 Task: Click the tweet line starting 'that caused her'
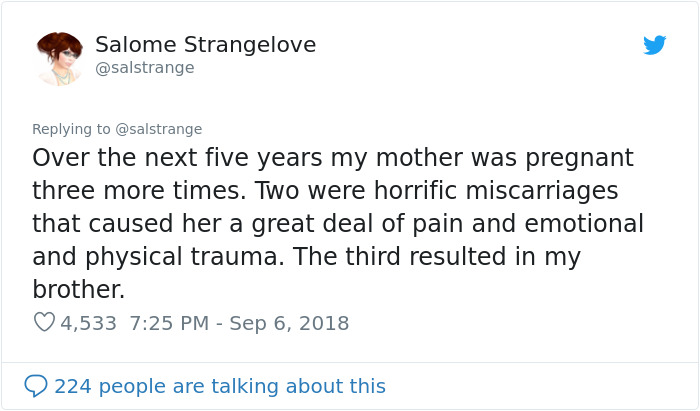[x=337, y=223]
